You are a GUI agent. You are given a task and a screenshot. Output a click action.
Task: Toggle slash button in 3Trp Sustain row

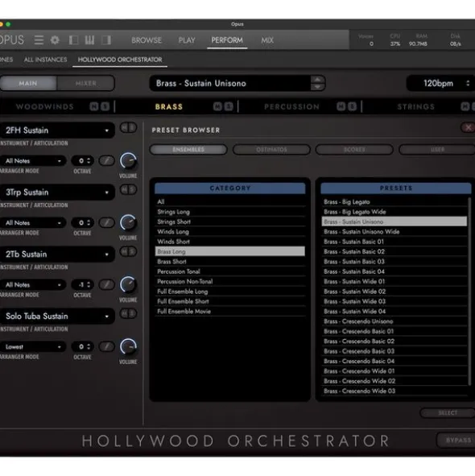[107, 222]
